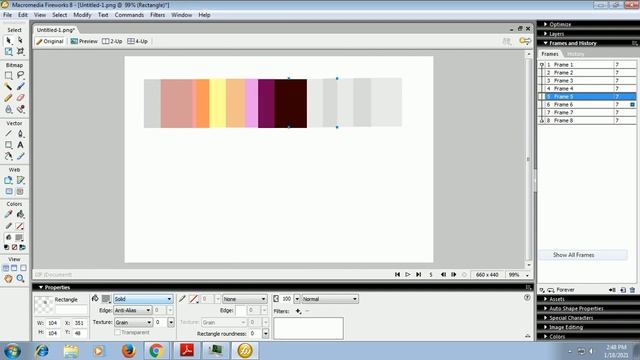The width and height of the screenshot is (640, 360).
Task: Select the Rubber Stamp tool
Action: 20,109
